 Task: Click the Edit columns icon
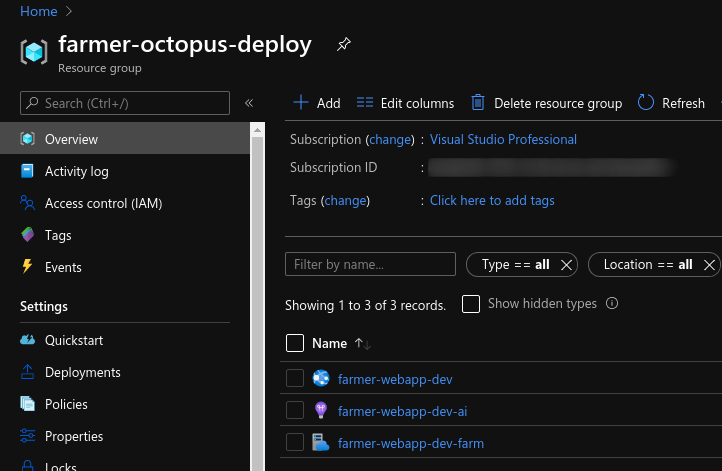[x=365, y=102]
